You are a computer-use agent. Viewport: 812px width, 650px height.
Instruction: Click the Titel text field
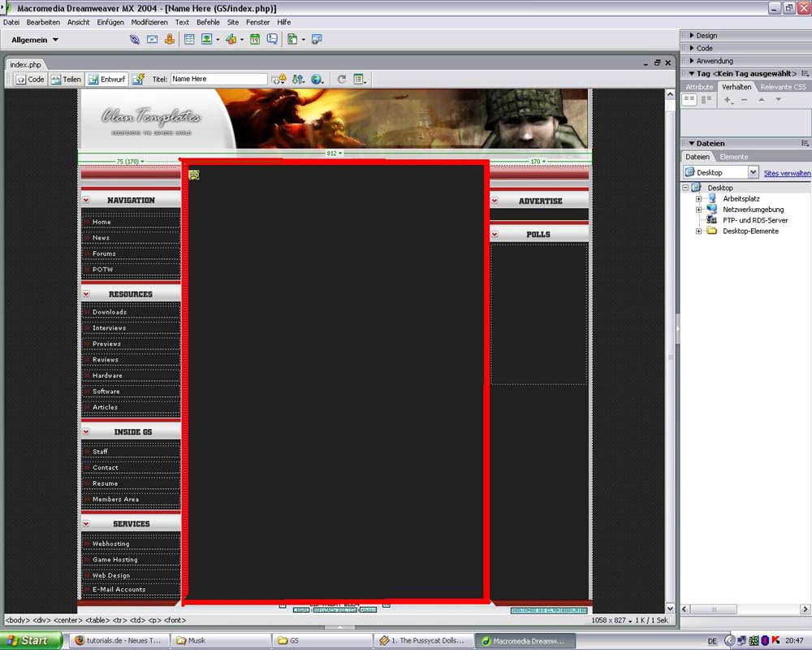pos(218,79)
